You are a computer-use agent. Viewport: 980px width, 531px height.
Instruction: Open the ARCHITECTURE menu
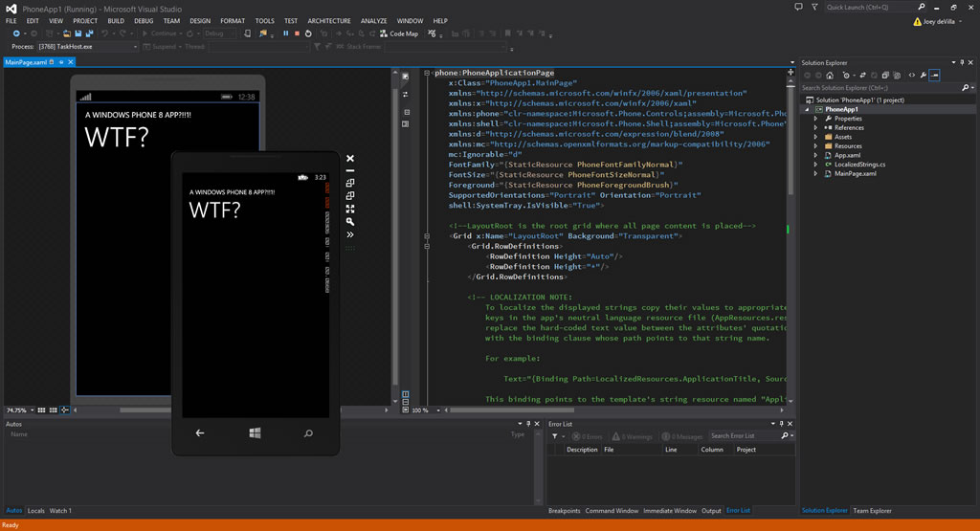pyautogui.click(x=329, y=21)
